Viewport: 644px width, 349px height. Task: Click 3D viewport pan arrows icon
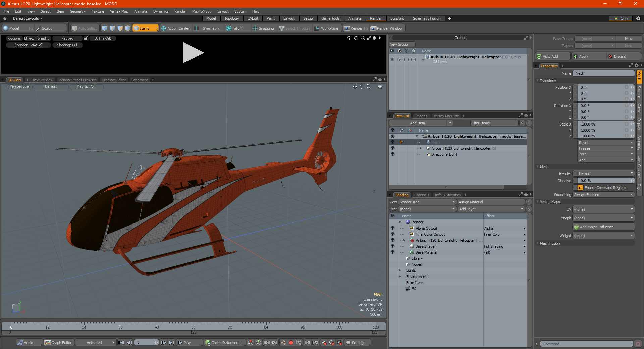tap(355, 87)
